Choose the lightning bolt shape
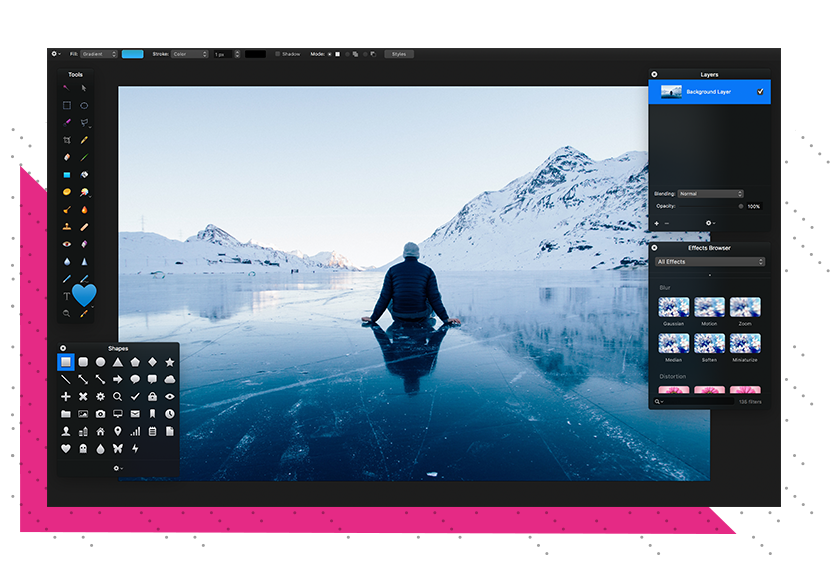840x580 pixels. point(135,448)
